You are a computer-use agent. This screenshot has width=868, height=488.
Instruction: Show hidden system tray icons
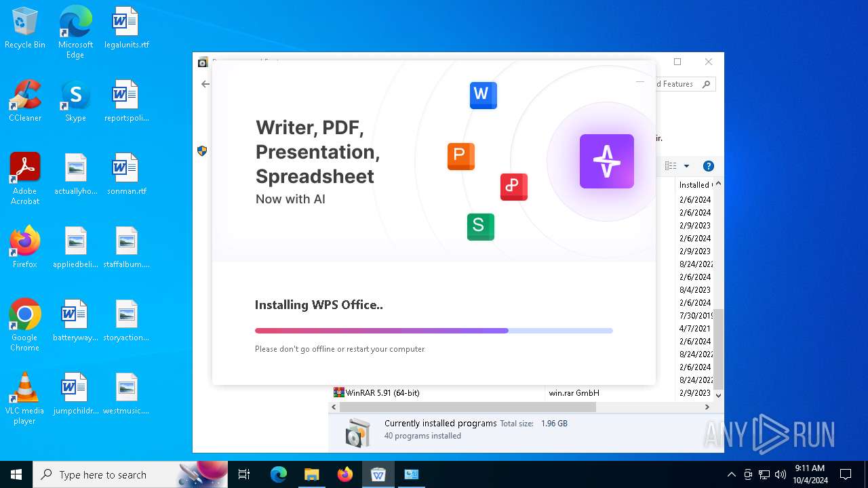coord(731,474)
